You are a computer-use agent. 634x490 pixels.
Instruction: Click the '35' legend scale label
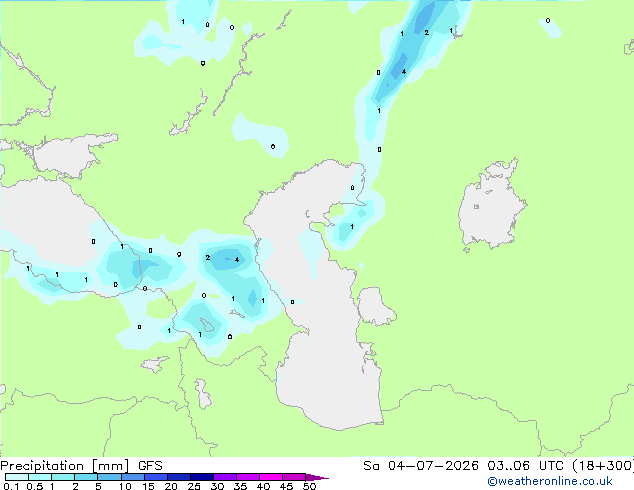tap(240, 486)
